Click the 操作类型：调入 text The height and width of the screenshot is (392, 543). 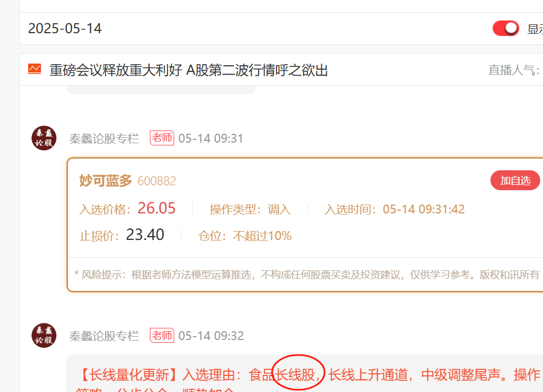(250, 210)
